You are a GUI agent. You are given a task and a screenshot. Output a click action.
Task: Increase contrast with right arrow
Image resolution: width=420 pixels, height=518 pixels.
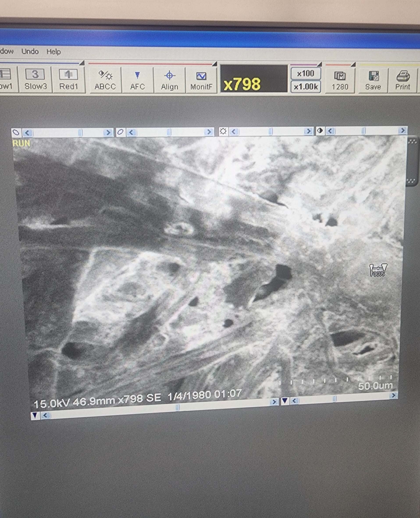coord(403,130)
